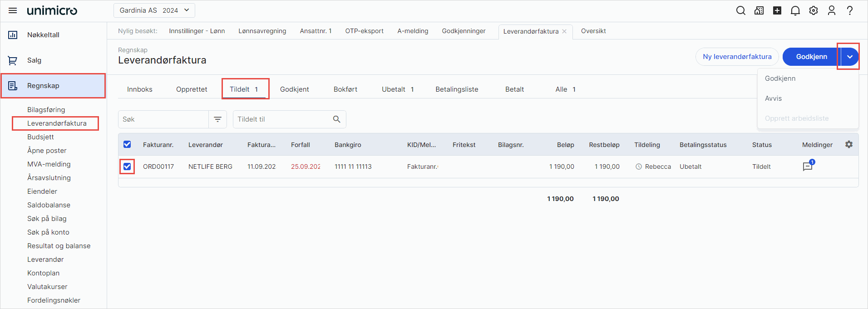Expand the Gardinia AS 2024 company dropdown
The height and width of the screenshot is (309, 868).
pyautogui.click(x=154, y=10)
